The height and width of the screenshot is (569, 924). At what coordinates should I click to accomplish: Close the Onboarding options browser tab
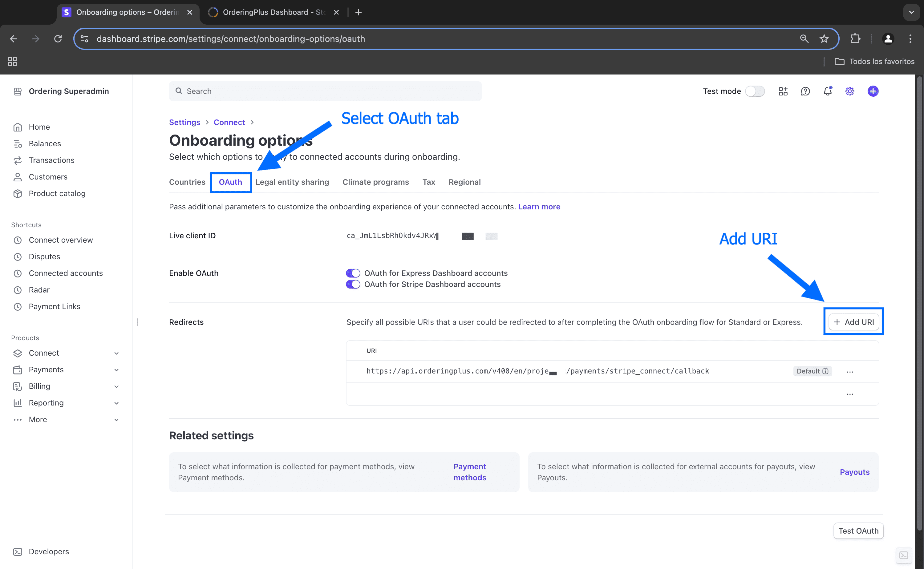click(x=190, y=12)
